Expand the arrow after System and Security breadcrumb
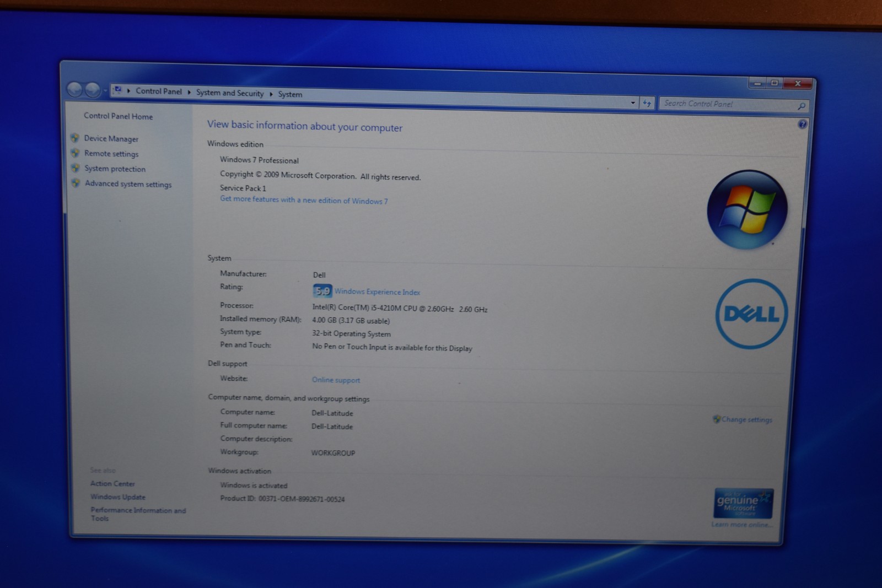Screen dimensions: 882x588 pos(271,94)
